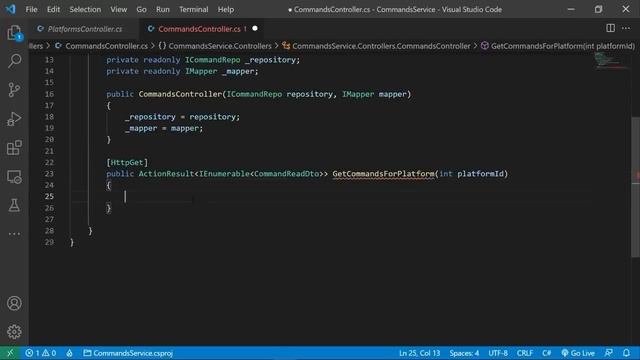640x360 pixels.
Task: Open a remote window from status bar
Action: pyautogui.click(x=10, y=353)
